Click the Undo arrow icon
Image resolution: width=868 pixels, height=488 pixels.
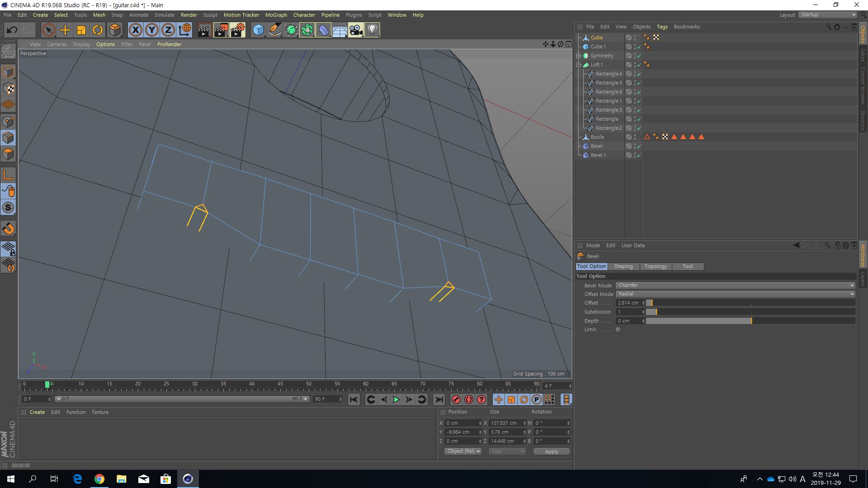click(x=12, y=30)
